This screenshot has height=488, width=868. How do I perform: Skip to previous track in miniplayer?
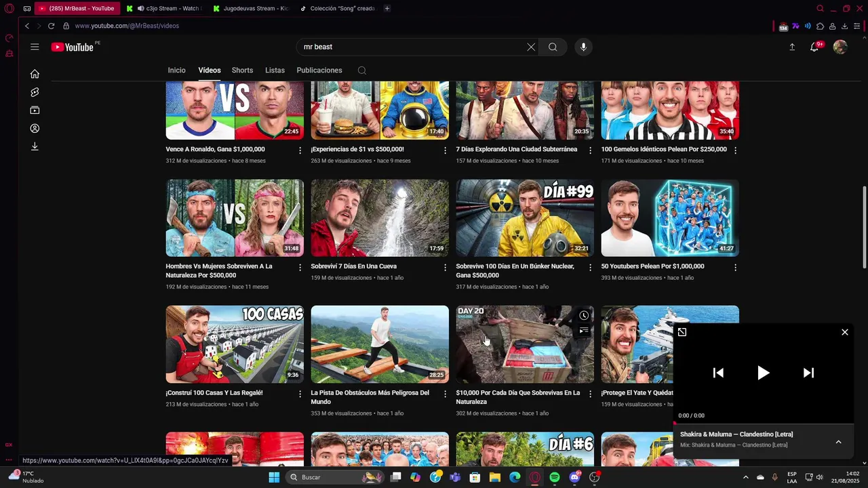coord(718,373)
